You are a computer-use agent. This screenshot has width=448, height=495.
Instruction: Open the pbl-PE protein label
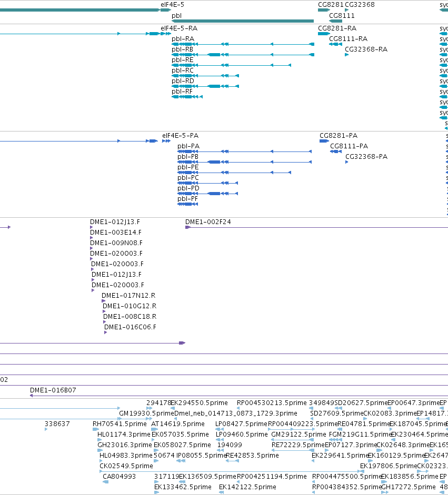point(188,167)
